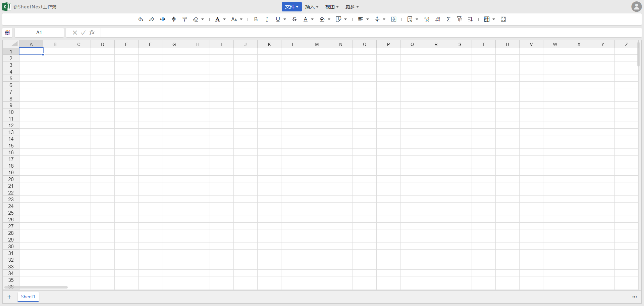644x306 pixels.
Task: Click the A1 name box field
Action: click(x=39, y=33)
